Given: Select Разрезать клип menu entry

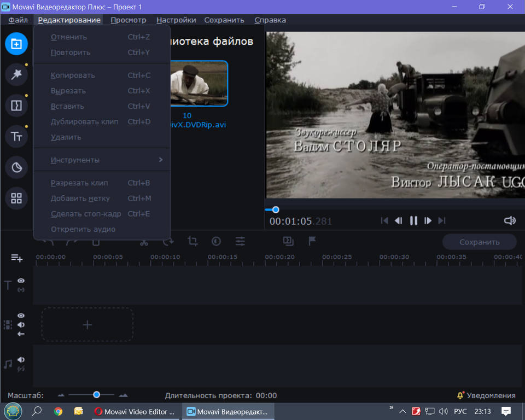Looking at the screenshot, I should pyautogui.click(x=102, y=183).
